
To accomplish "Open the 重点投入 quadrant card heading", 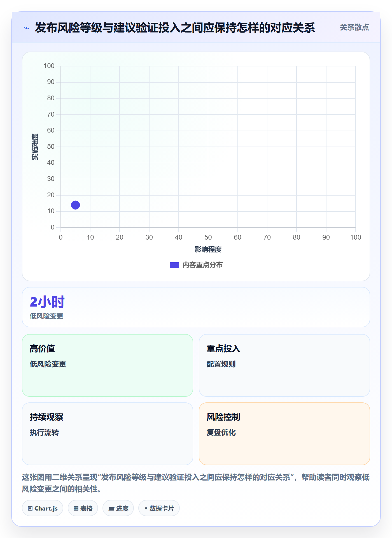I will (223, 349).
